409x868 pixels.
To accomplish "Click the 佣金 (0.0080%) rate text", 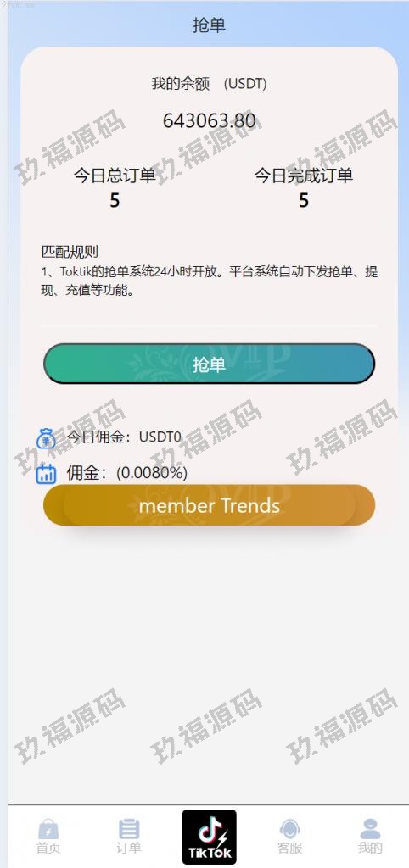I will [x=127, y=473].
